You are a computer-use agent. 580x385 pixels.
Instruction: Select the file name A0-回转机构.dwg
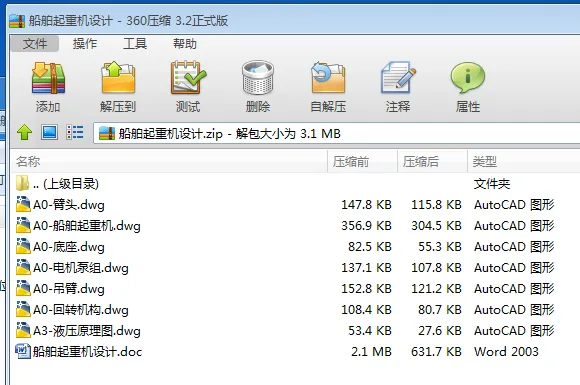[81, 310]
